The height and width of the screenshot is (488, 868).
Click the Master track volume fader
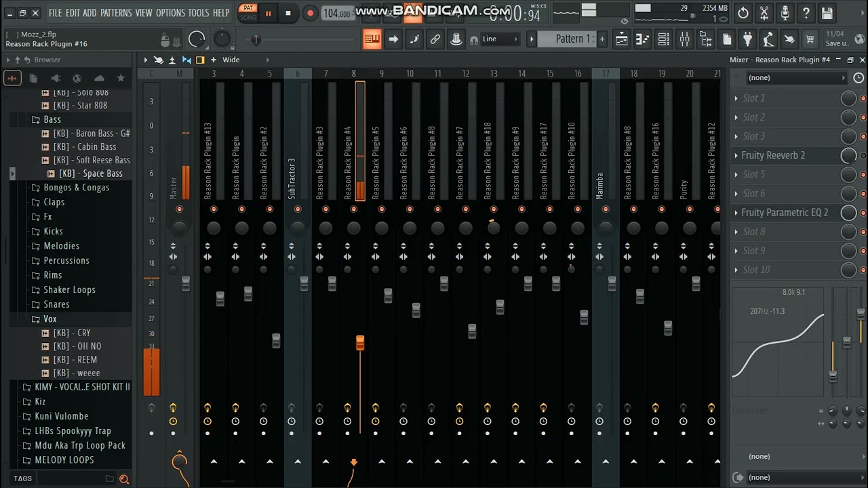pos(186,284)
